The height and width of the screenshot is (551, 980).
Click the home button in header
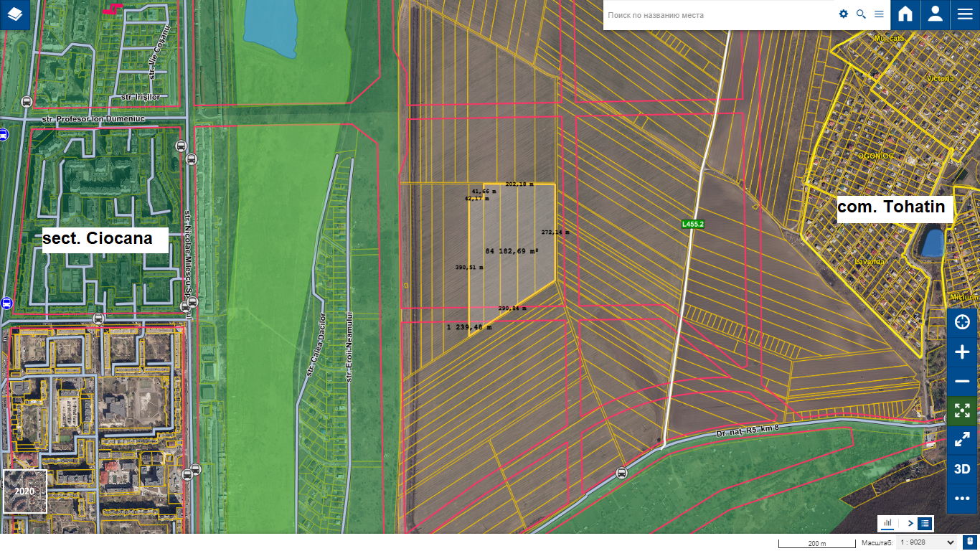[x=905, y=14]
